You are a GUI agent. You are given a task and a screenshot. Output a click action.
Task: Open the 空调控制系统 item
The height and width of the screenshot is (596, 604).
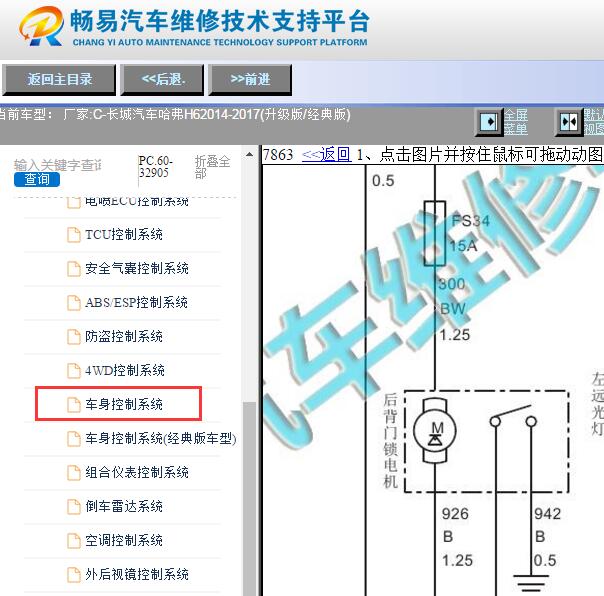[124, 540]
